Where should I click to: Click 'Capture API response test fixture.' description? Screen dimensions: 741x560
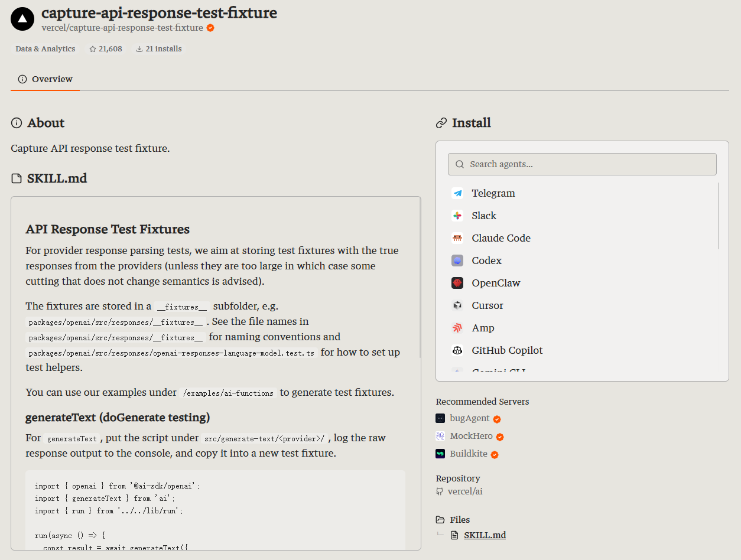click(90, 148)
